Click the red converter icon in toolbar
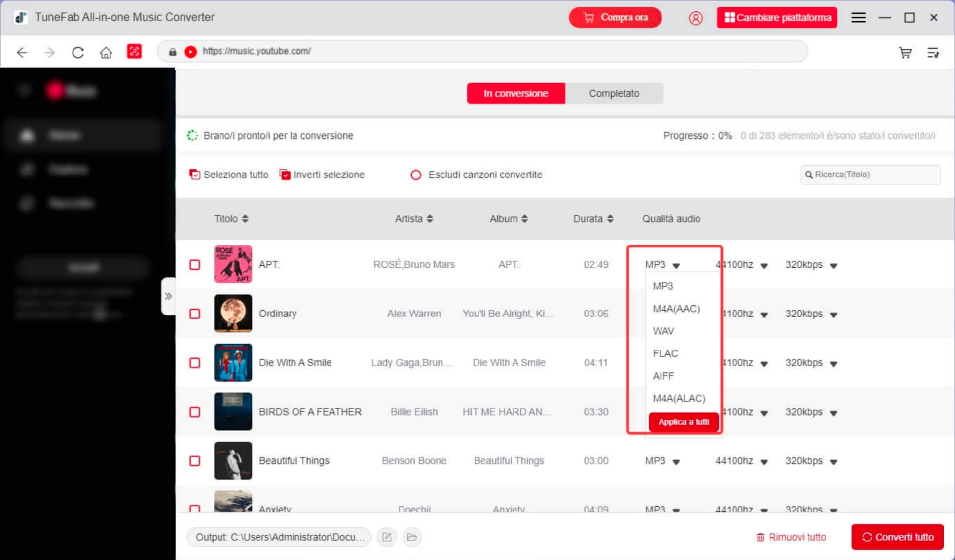Screen dimensions: 955x560 click(134, 52)
